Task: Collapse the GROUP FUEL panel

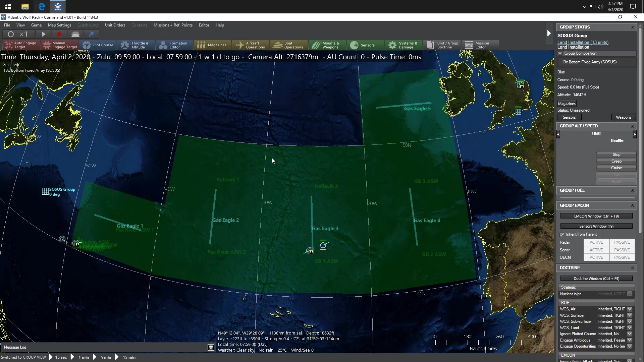Action: 633,190
